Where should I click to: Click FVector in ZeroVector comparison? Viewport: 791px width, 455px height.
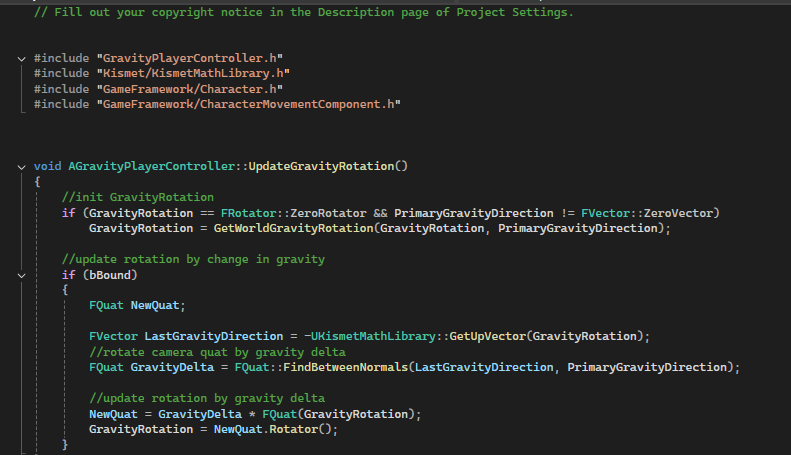point(605,213)
